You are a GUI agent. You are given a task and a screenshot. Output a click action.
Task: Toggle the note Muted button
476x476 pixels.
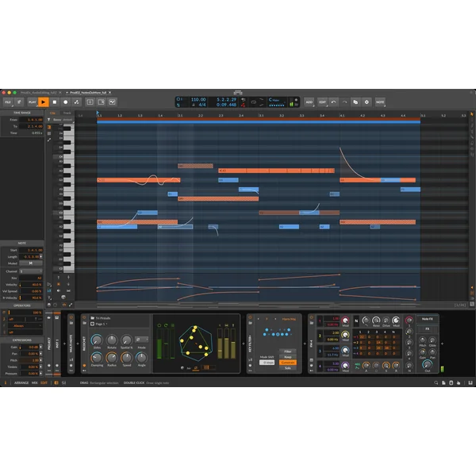coord(31,263)
